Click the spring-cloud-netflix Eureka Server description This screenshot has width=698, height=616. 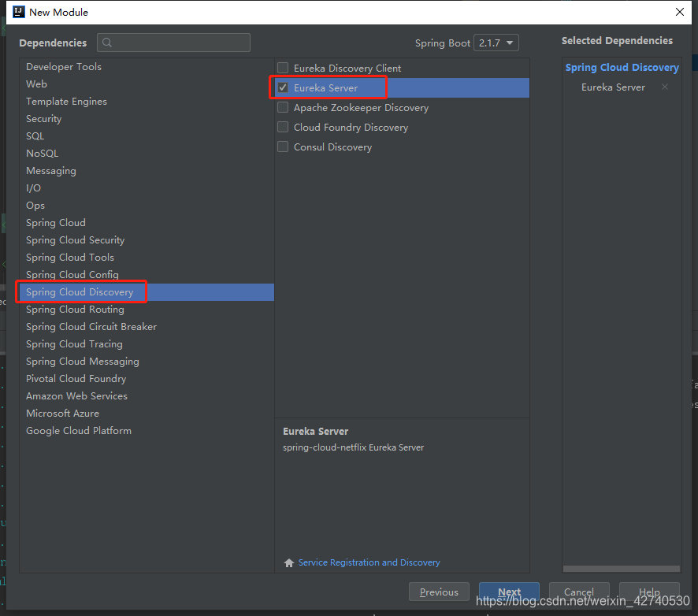click(354, 447)
